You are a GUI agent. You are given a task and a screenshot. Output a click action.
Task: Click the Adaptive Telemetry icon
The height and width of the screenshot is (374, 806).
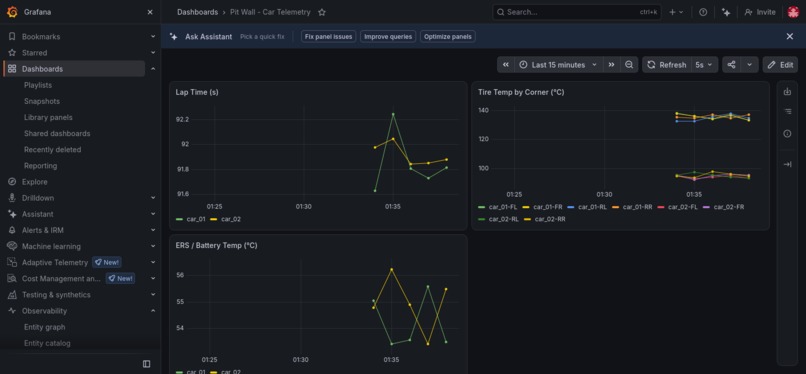pos(12,262)
